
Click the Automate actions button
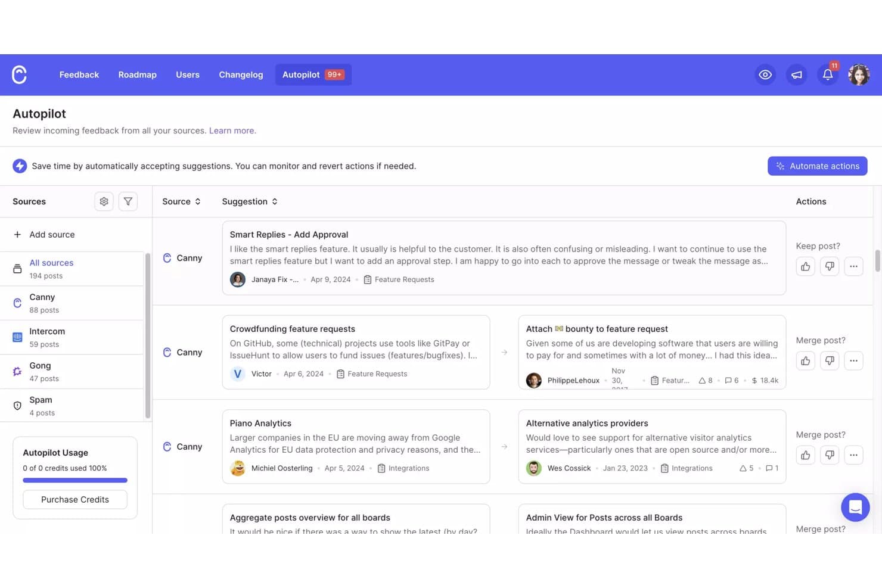[x=817, y=166]
